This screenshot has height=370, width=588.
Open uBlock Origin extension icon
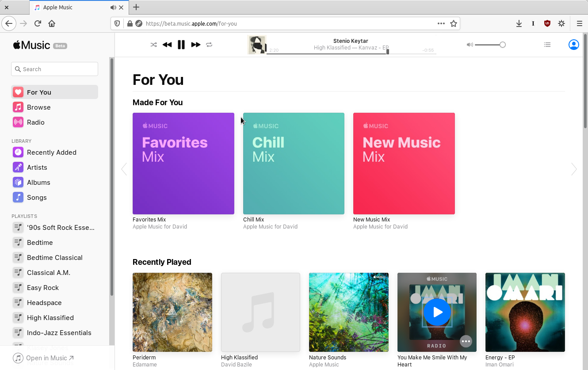547,23
